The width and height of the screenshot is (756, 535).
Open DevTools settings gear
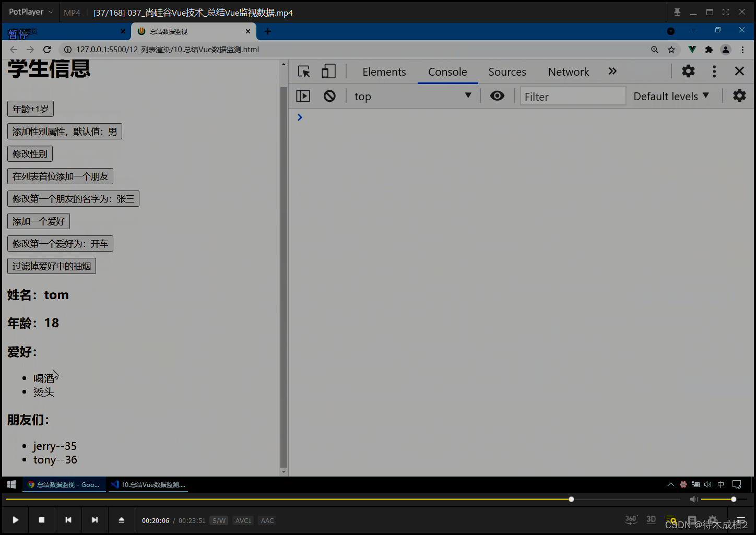point(688,72)
